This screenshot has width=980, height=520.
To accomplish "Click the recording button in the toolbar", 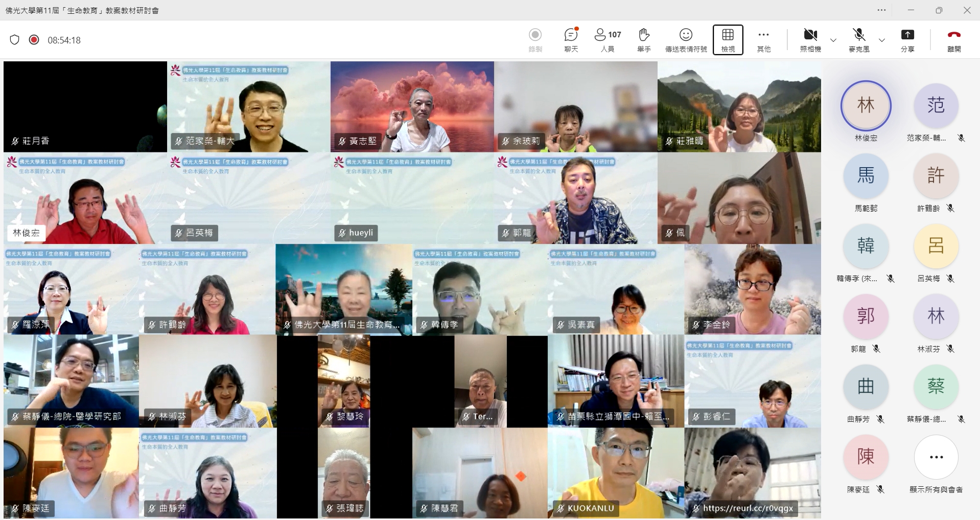I will pos(535,40).
